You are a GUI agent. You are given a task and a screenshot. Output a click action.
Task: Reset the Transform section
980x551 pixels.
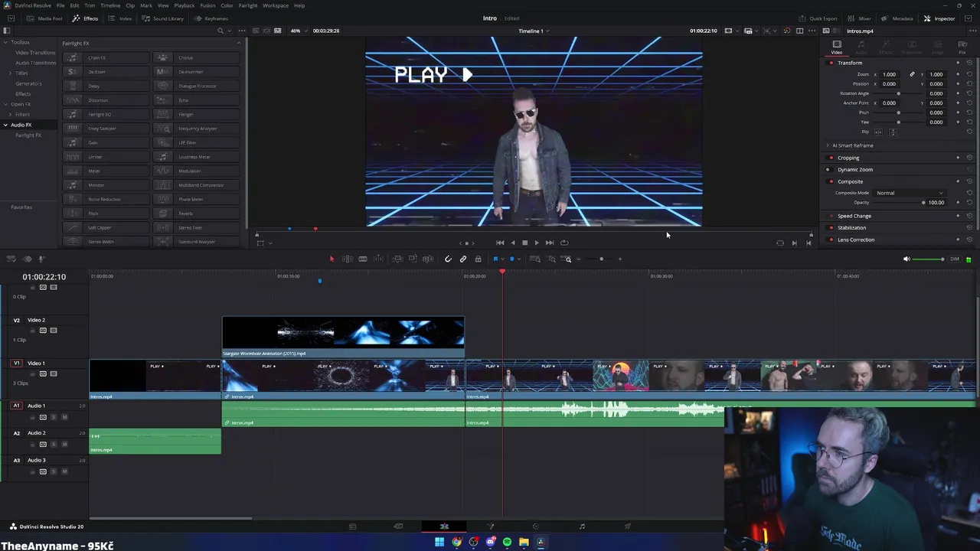969,63
